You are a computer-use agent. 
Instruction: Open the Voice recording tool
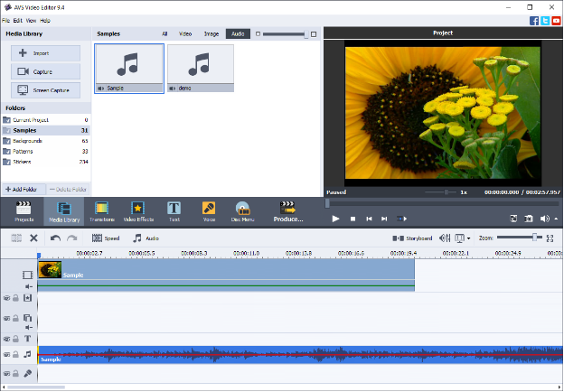click(209, 212)
